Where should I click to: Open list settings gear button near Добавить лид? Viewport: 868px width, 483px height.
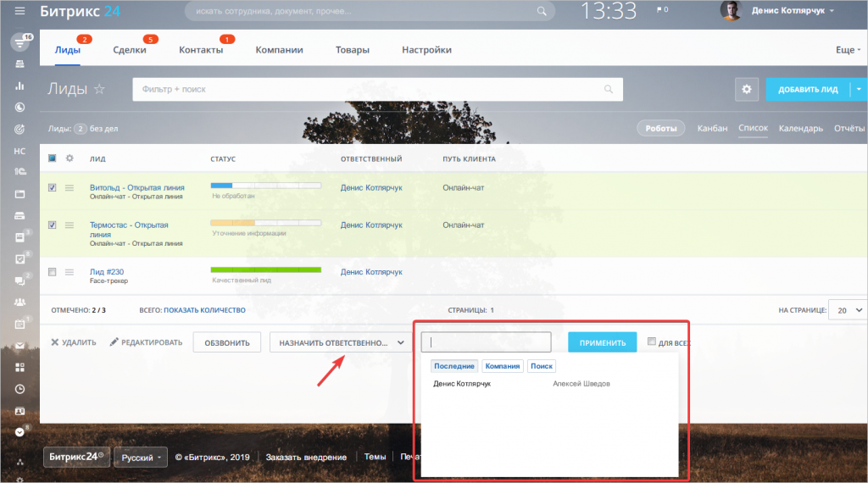pyautogui.click(x=746, y=89)
